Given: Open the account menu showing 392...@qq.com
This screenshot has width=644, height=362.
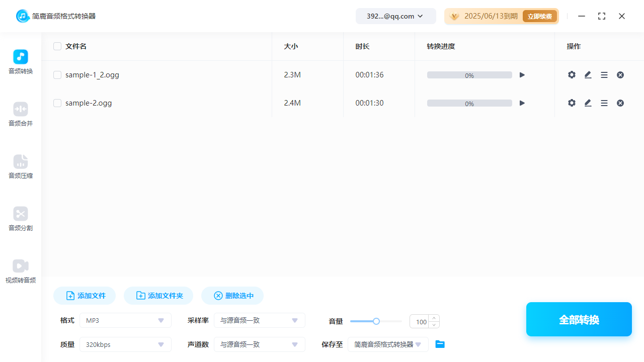Looking at the screenshot, I should (x=395, y=16).
